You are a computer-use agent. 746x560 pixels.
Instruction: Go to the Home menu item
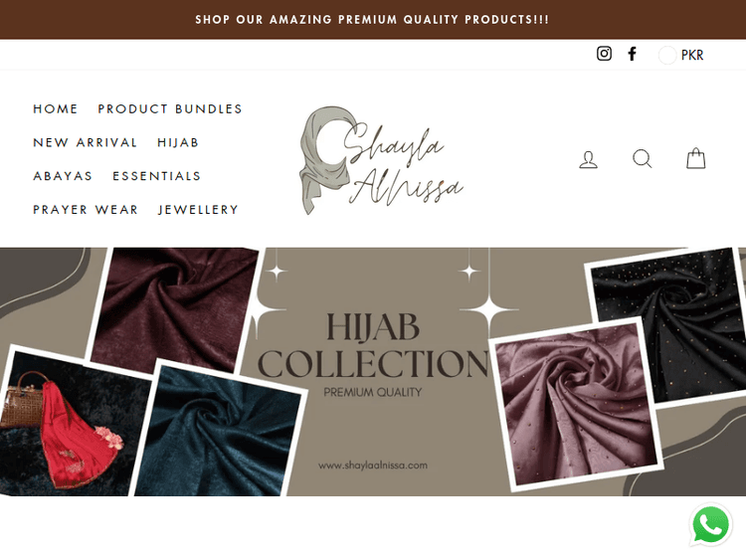coord(55,109)
